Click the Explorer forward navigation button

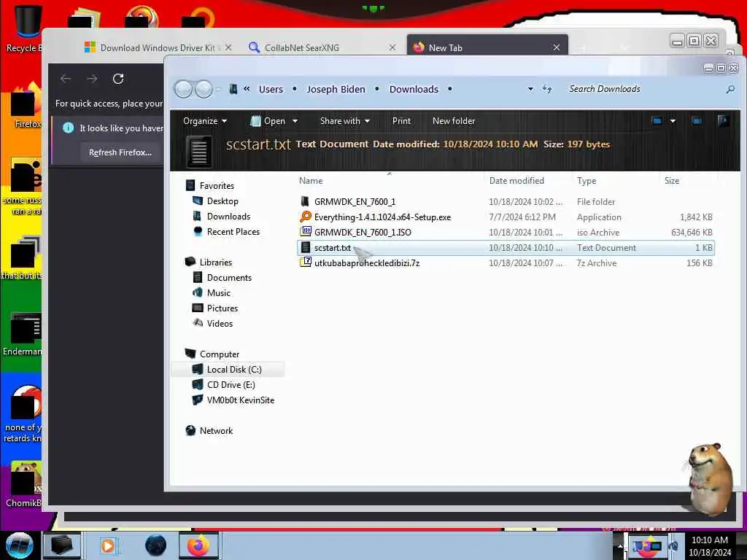click(x=204, y=89)
